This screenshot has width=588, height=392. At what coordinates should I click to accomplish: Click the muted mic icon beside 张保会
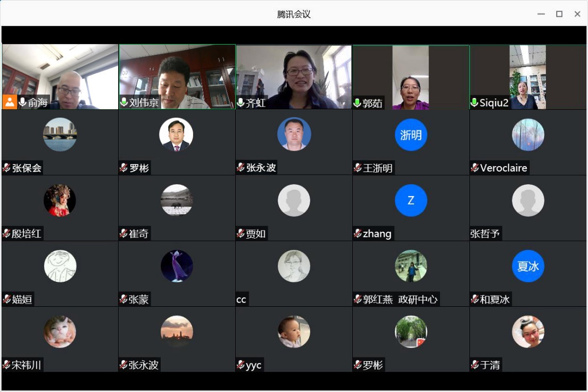(7, 168)
